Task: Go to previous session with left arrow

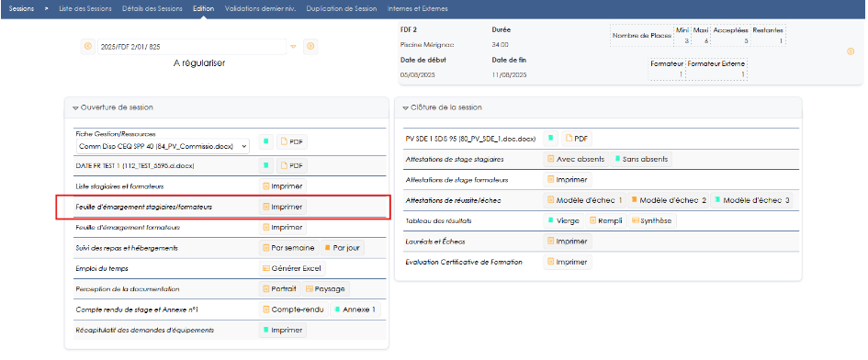Action: click(x=88, y=47)
